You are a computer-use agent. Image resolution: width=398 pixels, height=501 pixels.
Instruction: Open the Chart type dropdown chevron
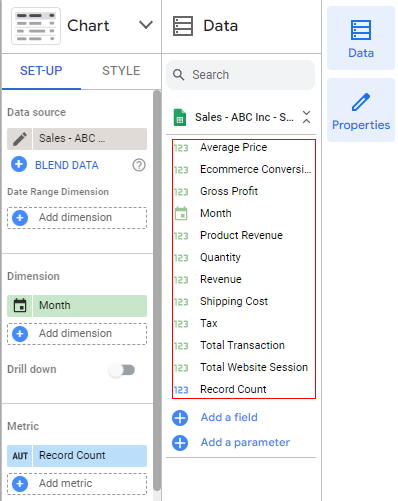(x=146, y=25)
